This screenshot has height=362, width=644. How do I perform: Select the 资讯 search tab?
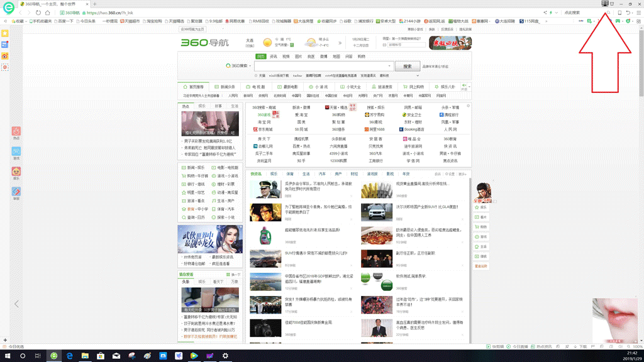click(x=273, y=56)
